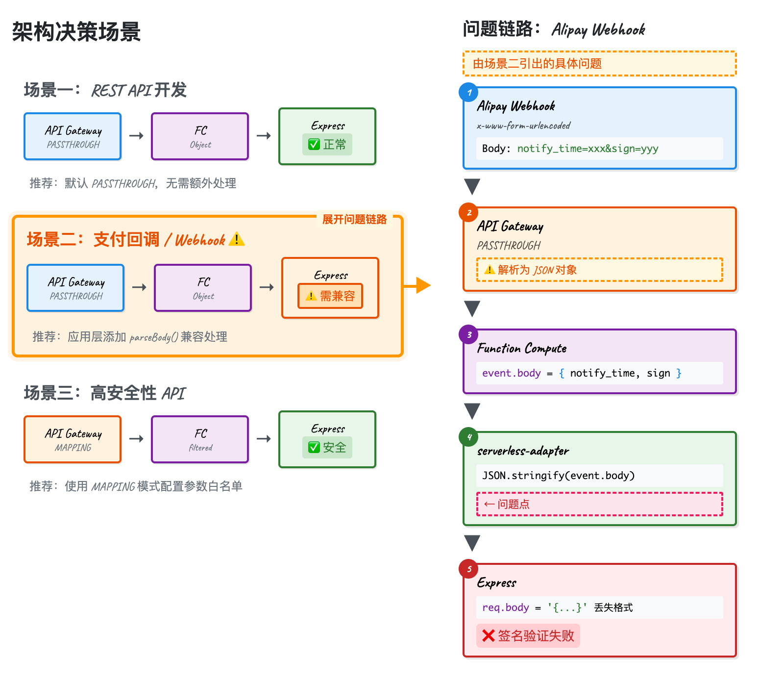Click the warning icon beside 场景二 title
Viewport: 784px width, 684px height.
238,239
